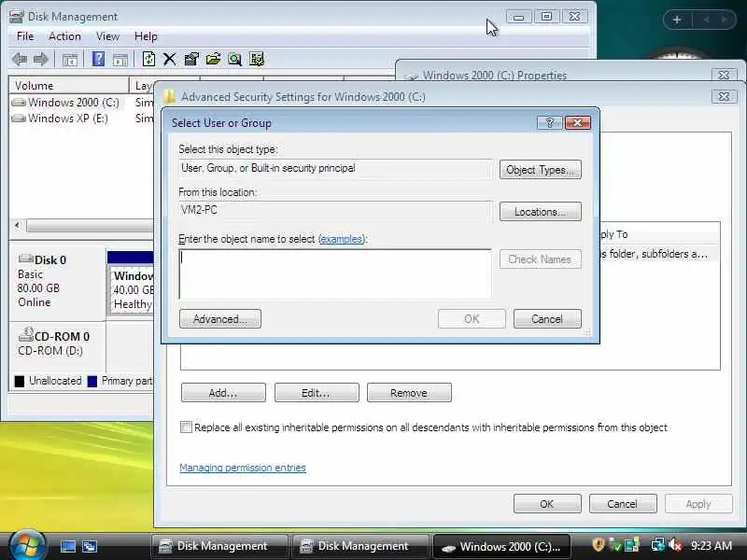This screenshot has height=560, width=747.
Task: Open Help with the blue question mark icon
Action: point(98,59)
